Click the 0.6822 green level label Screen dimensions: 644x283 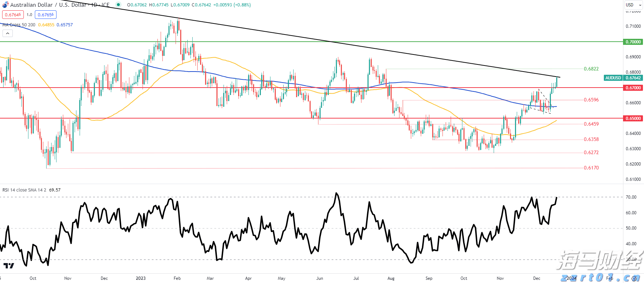point(591,69)
